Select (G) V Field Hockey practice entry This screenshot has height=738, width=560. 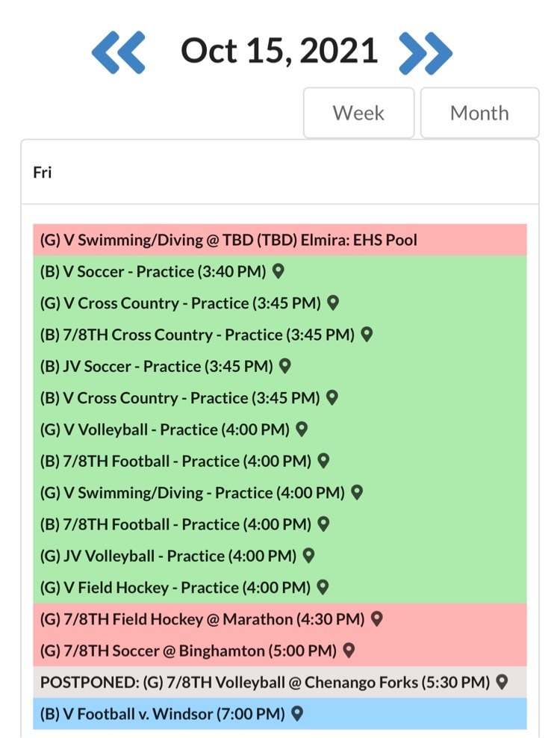tap(175, 588)
